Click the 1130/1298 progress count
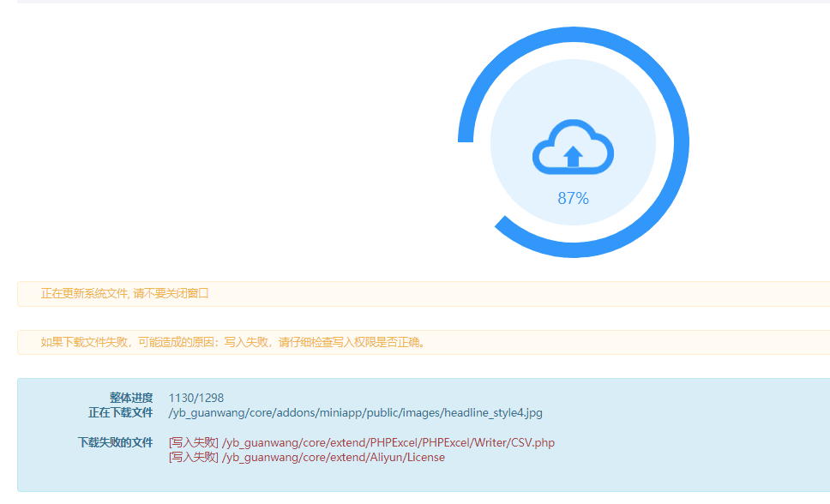 pos(196,398)
